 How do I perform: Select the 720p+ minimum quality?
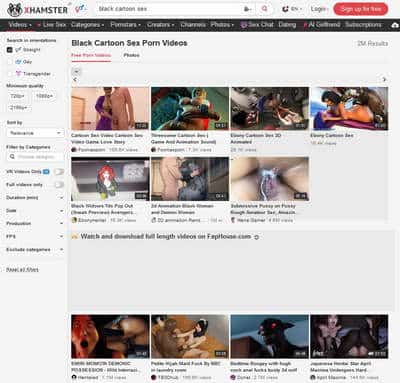(x=18, y=96)
